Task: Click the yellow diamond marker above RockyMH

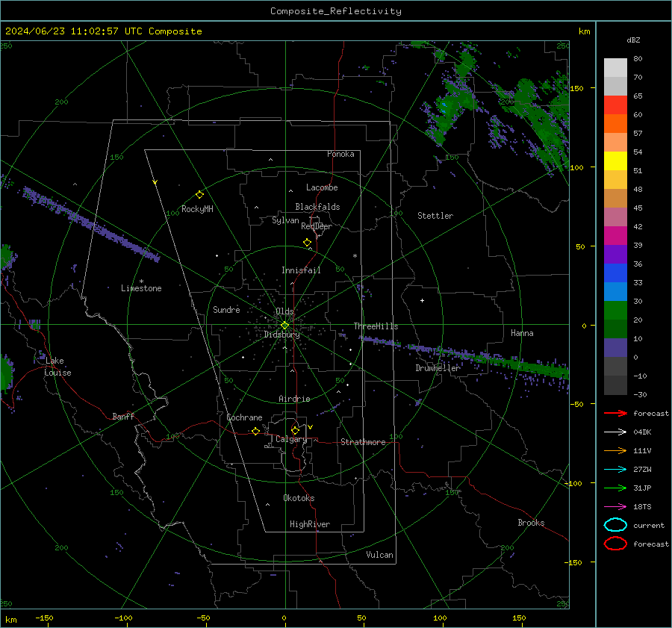Action: (x=199, y=195)
